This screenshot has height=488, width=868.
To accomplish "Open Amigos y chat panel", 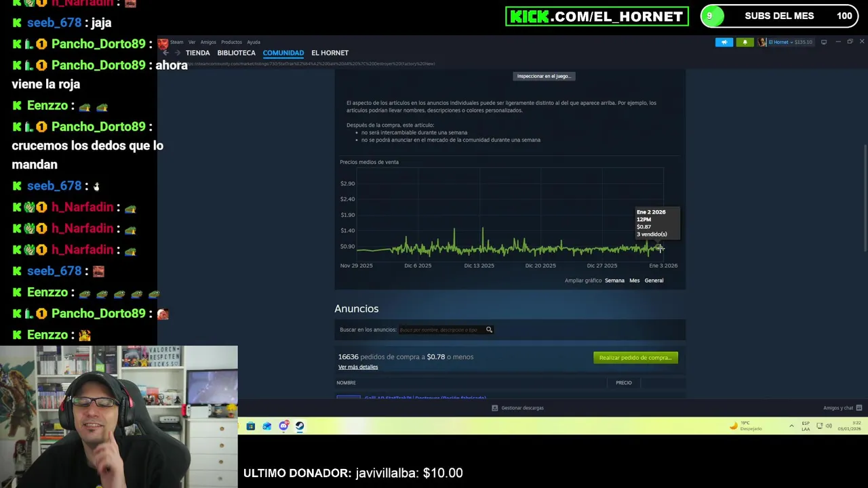I will [842, 408].
